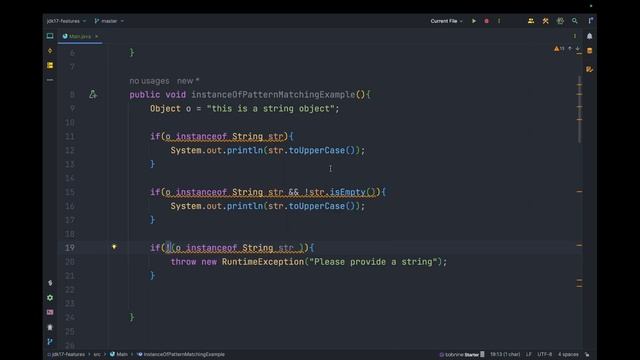Show more tool windows ellipsis
The height and width of the screenshot is (360, 640).
tap(50, 80)
